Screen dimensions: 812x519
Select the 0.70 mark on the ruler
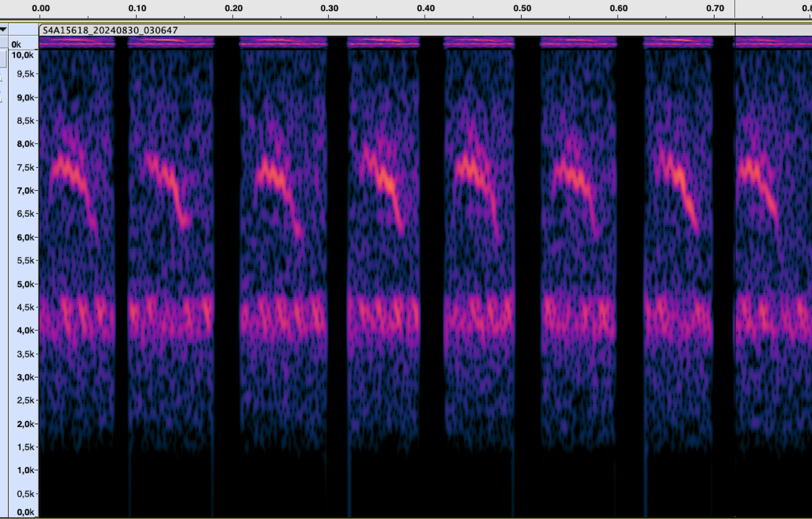(x=715, y=8)
